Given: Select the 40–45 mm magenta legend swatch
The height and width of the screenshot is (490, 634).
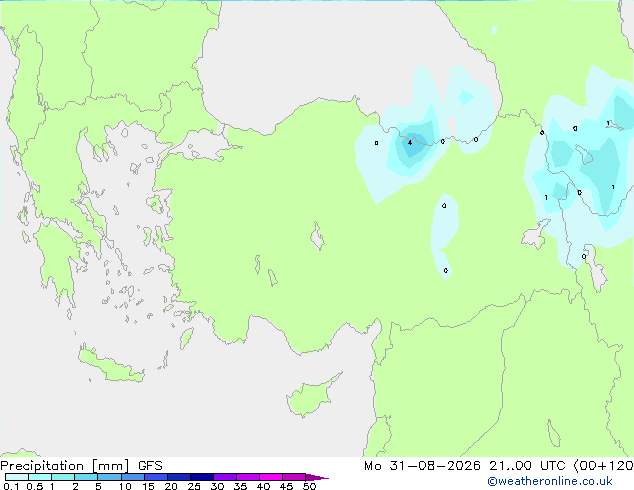Looking at the screenshot, I should [x=271, y=477].
